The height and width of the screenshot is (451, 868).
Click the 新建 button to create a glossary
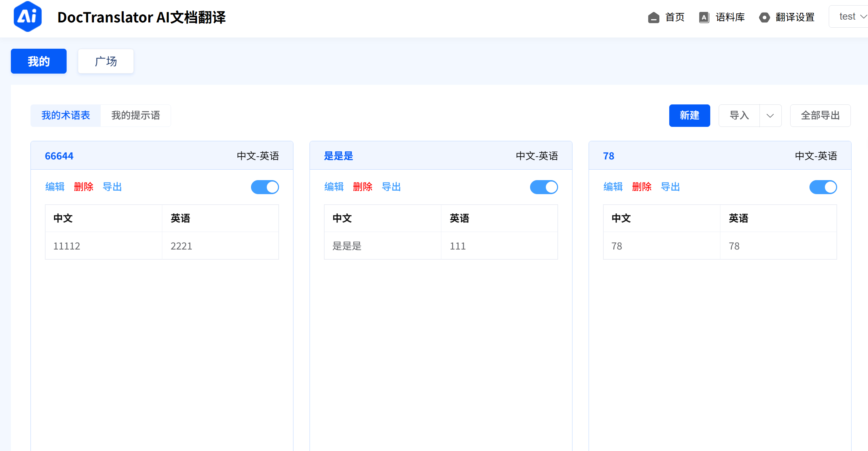pos(689,115)
